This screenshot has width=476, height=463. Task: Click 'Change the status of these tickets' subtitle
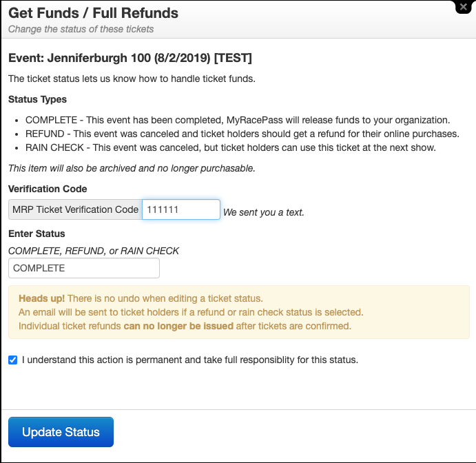coord(81,29)
